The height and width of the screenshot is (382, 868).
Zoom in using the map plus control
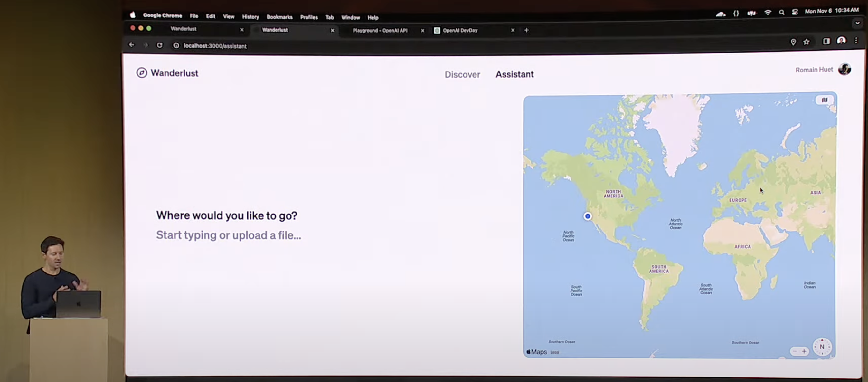805,351
